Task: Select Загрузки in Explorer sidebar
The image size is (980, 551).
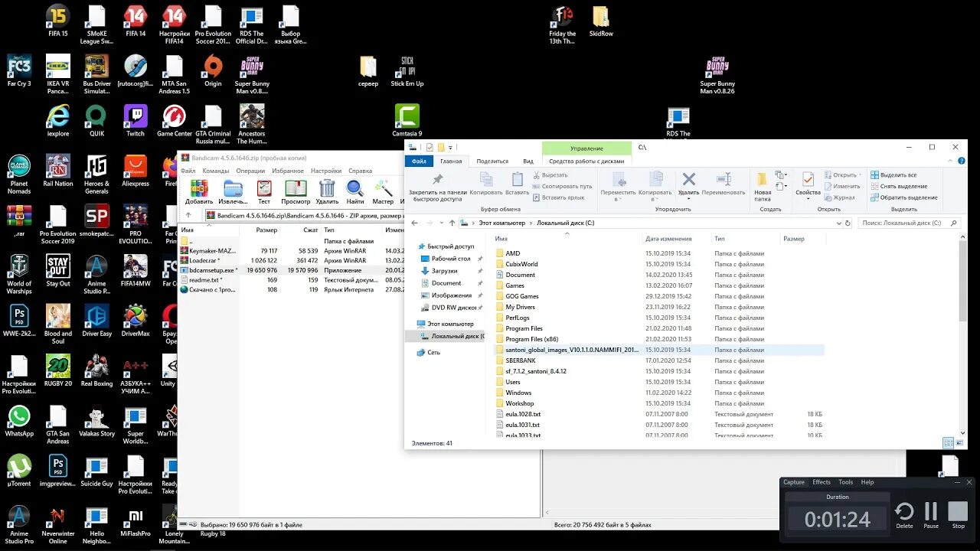Action: coord(444,271)
